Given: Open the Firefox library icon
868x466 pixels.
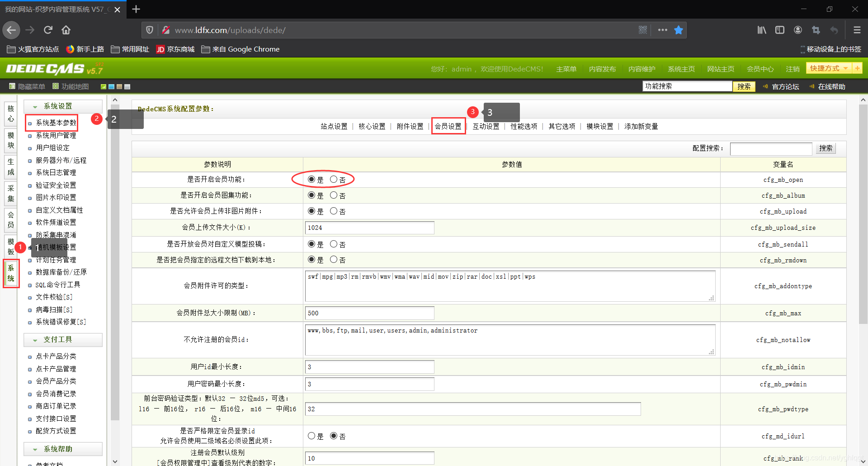Looking at the screenshot, I should pos(762,30).
